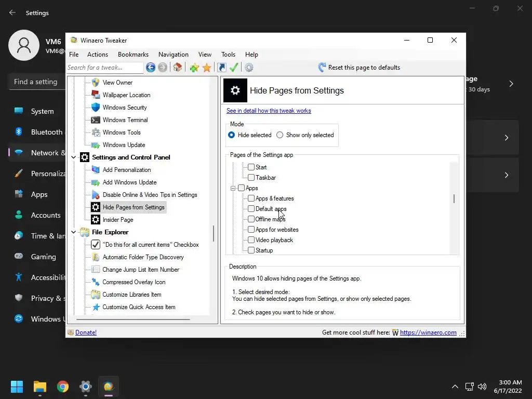Viewport: 532px width, 399px height.
Task: Open the File menu
Action: [74, 54]
